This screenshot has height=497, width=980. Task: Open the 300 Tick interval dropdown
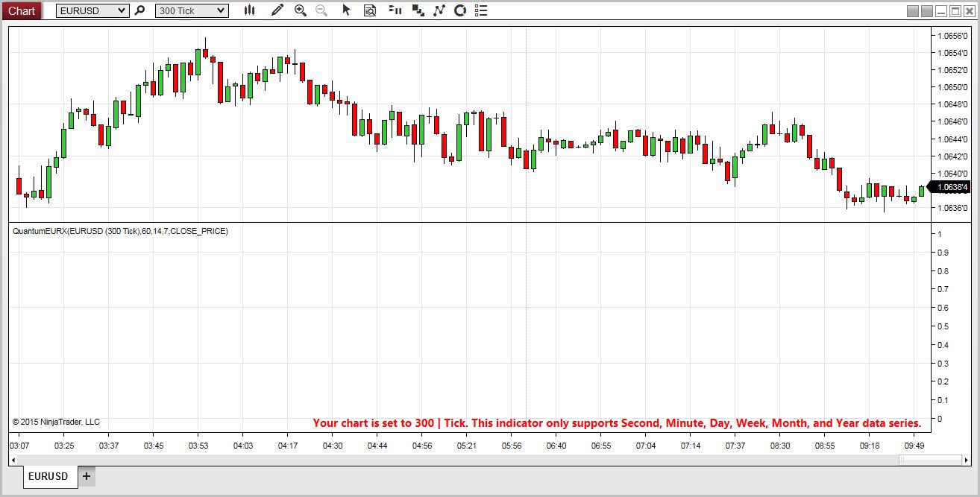[192, 10]
